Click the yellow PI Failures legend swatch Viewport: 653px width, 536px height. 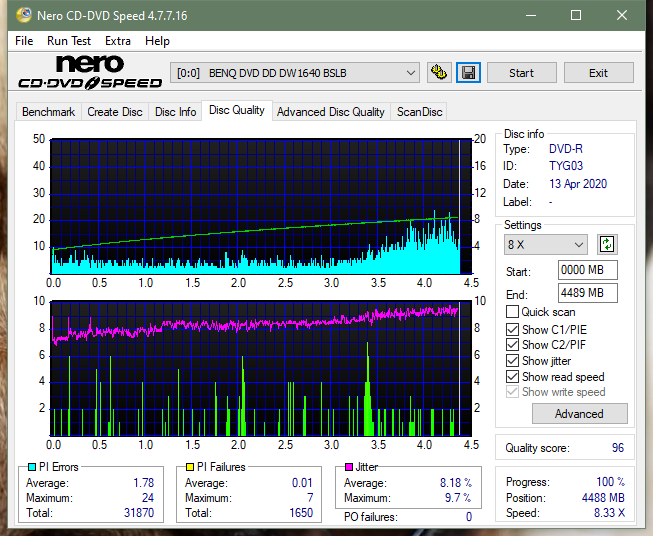click(x=190, y=467)
